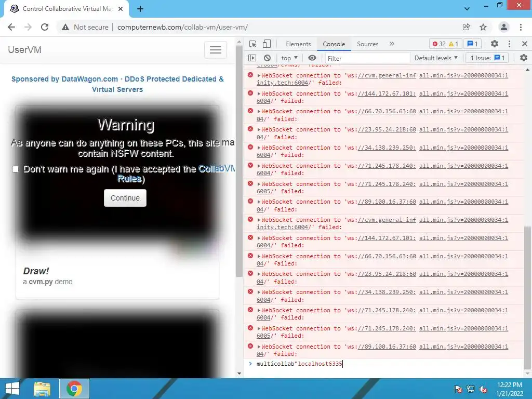
Task: Expand first cvm.general-infinity.tech error entry
Action: coord(259,76)
